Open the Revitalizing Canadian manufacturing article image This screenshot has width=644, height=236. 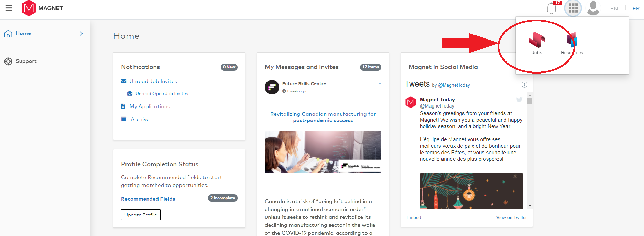(x=323, y=152)
